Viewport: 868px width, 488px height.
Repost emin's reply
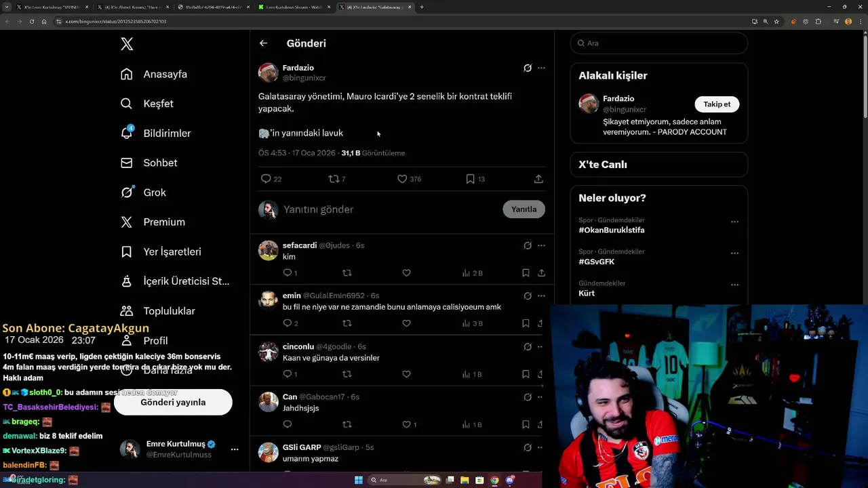tap(347, 323)
